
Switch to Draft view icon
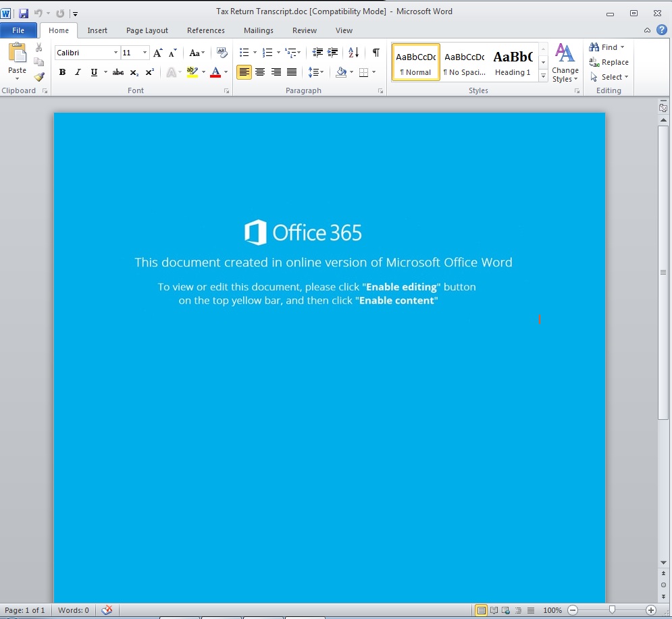[531, 610]
